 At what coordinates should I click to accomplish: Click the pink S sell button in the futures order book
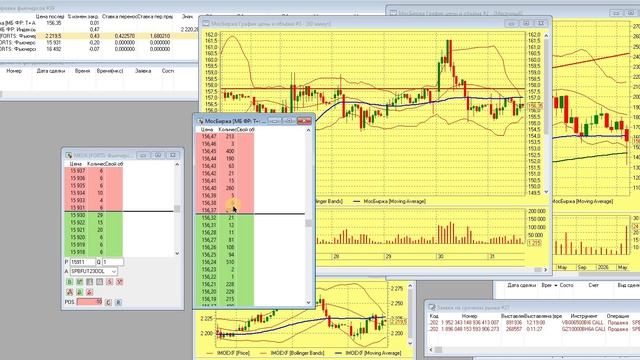click(109, 282)
